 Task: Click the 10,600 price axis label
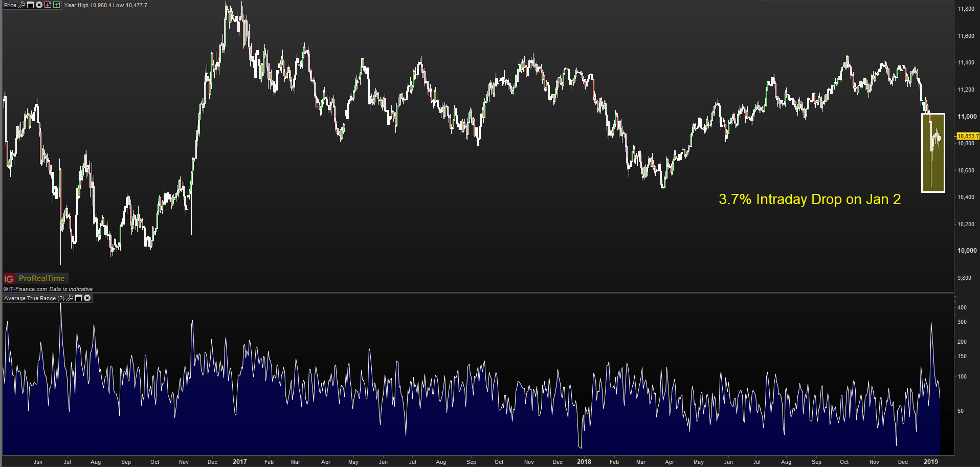point(966,170)
